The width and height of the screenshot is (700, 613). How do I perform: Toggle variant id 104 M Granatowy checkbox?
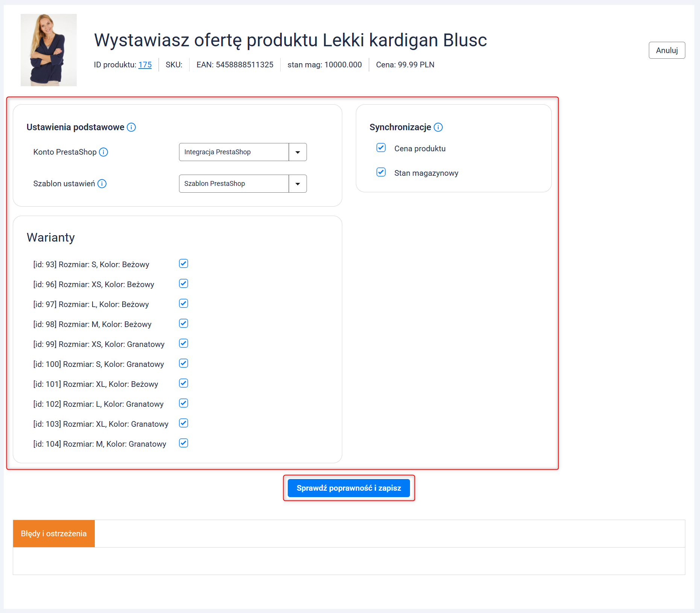[184, 443]
